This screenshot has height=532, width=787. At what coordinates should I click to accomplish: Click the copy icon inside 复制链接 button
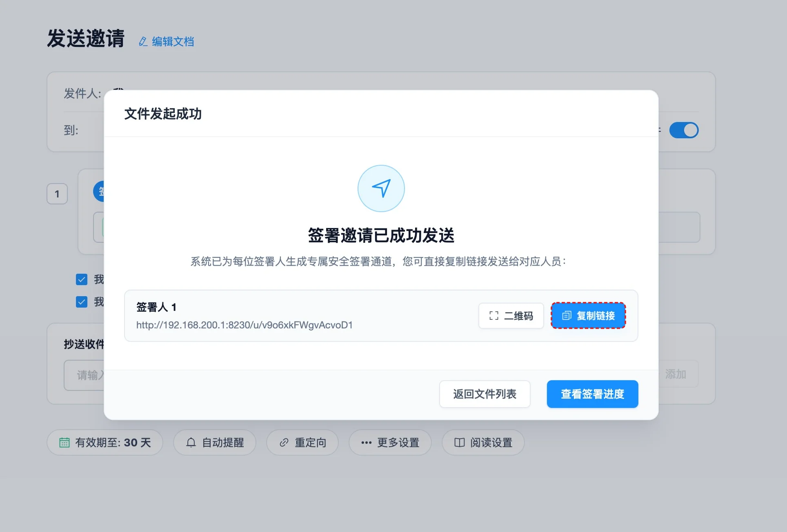(567, 315)
